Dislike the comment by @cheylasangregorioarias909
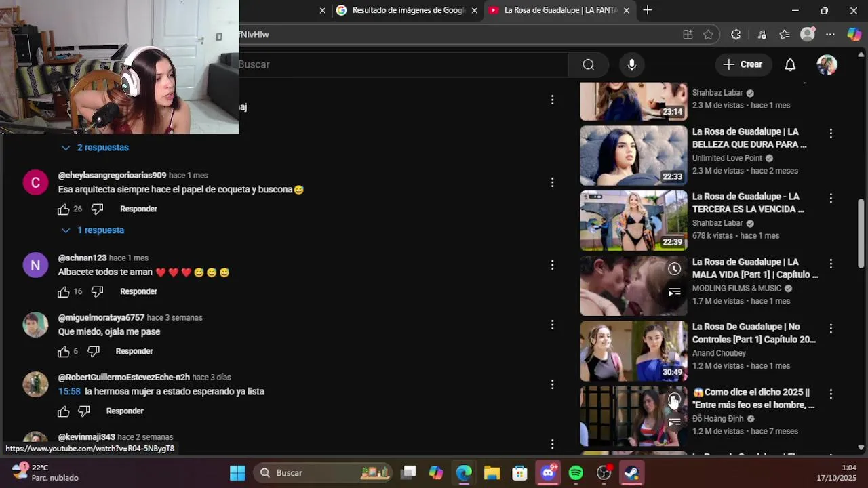This screenshot has width=868, height=488. tap(97, 209)
